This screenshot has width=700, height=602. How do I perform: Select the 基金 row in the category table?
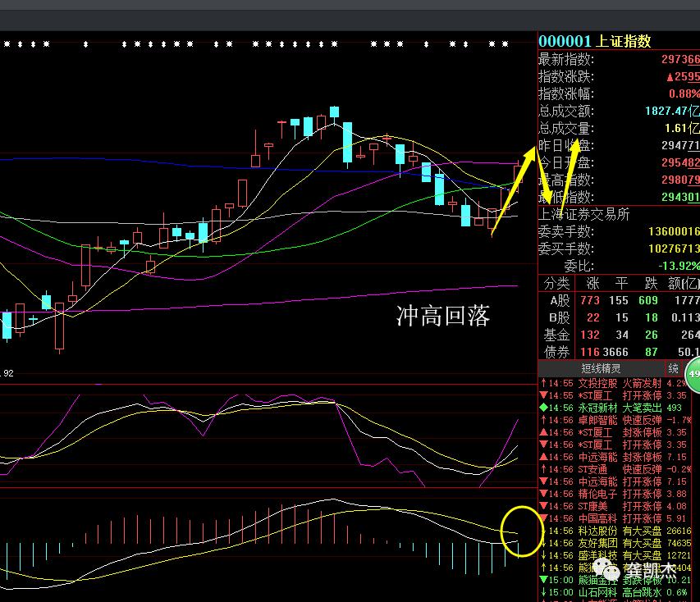coord(556,335)
